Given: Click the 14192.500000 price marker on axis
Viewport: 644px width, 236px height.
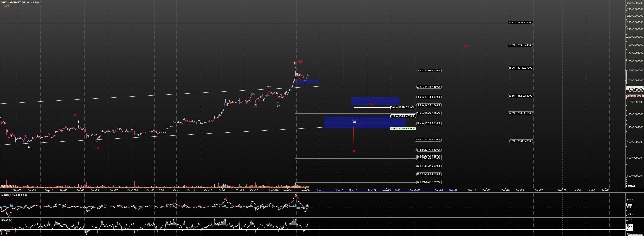Looking at the screenshot, I should pyautogui.click(x=635, y=89).
